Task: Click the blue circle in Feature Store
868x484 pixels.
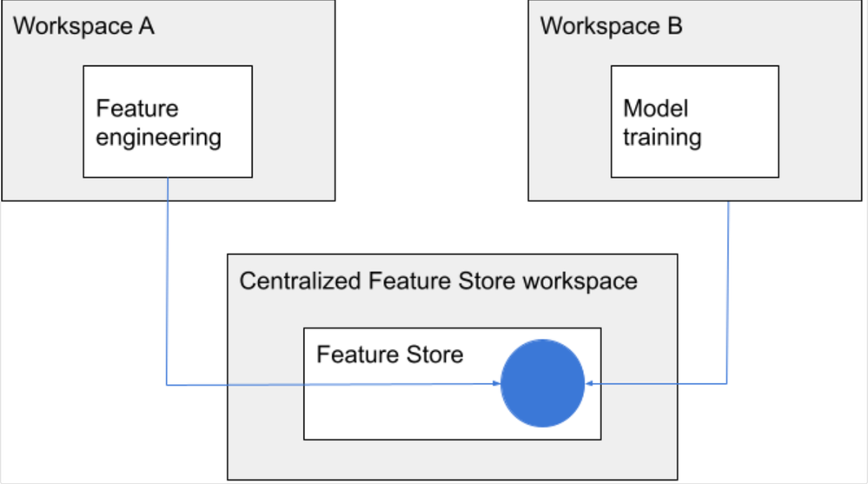Action: (542, 383)
